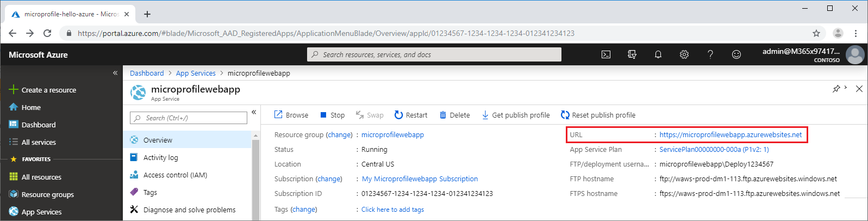Select Tags in resource menu
Viewport: 868px width, 221px height.
(x=188, y=192)
